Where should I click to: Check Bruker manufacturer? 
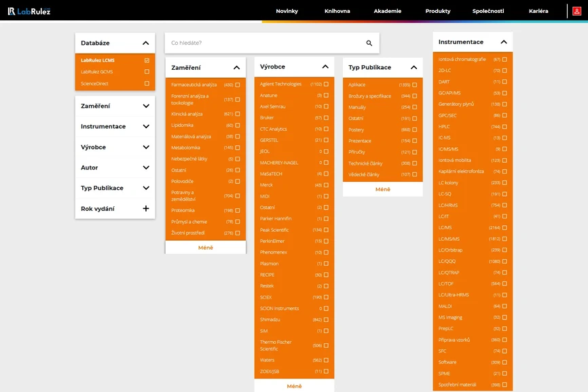pos(326,117)
